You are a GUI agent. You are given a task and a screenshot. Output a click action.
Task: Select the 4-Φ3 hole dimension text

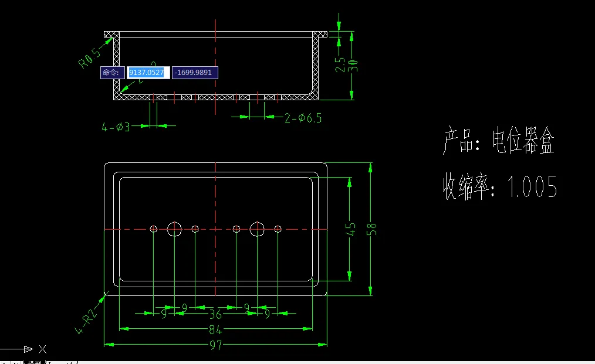(x=115, y=125)
